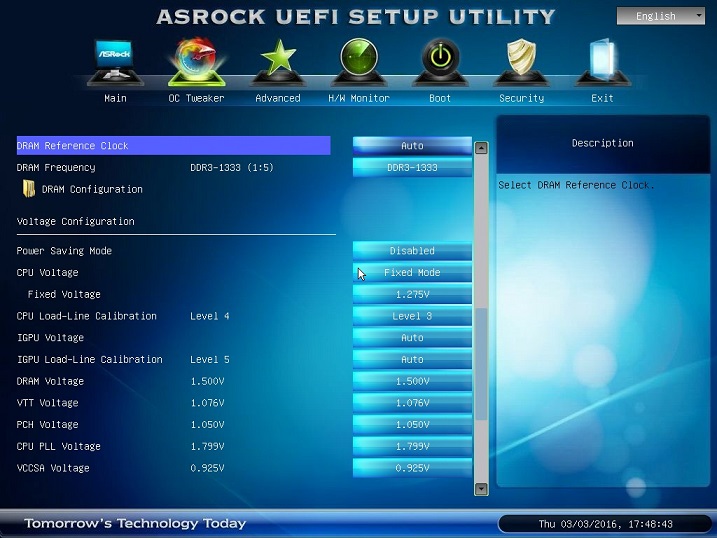717x538 pixels.
Task: Change VTT Voltage 1.076V value button
Action: point(412,403)
